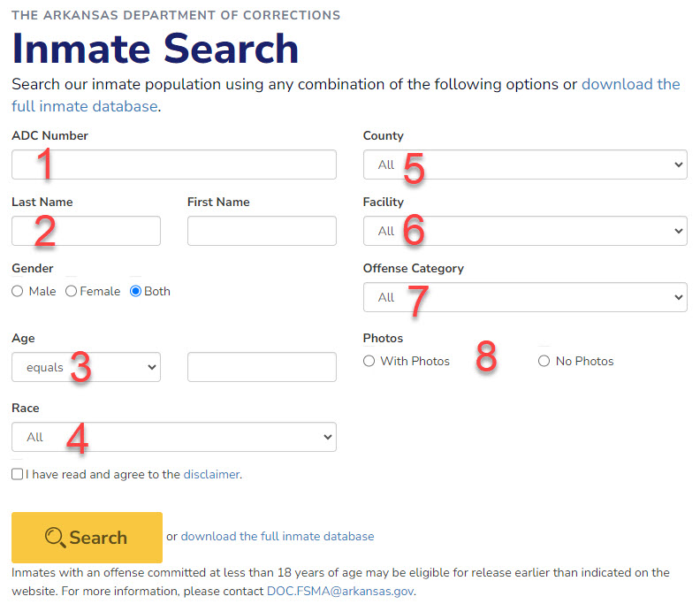The height and width of the screenshot is (604, 700).
Task: Email DOC.FSMA@arkansas.gov link
Action: click(x=340, y=591)
